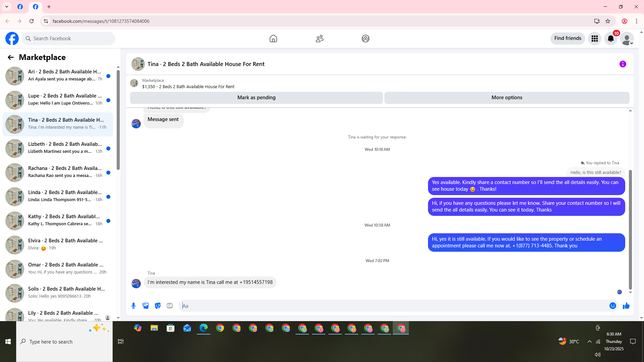Click Mark as pending button
Image resolution: width=644 pixels, height=362 pixels.
click(256, 98)
